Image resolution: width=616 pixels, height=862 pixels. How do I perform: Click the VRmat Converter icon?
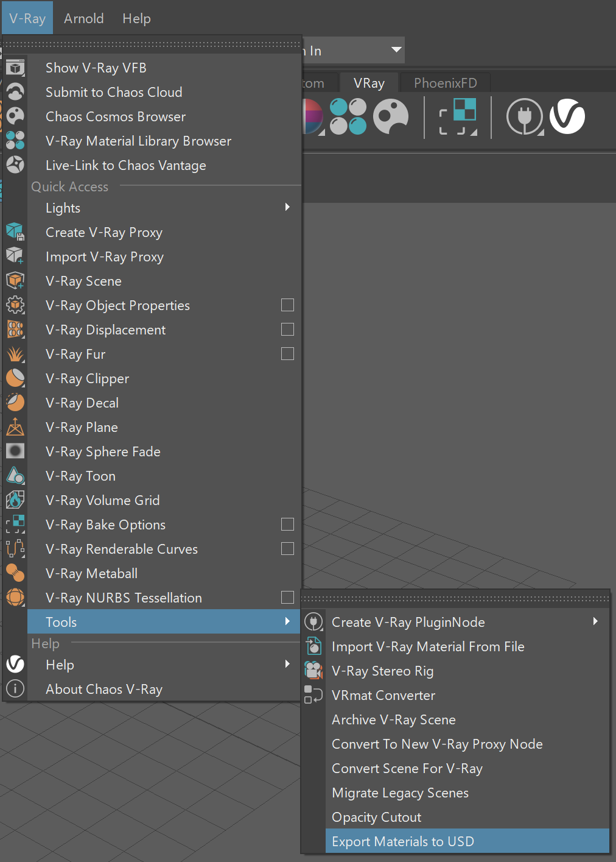click(x=313, y=695)
